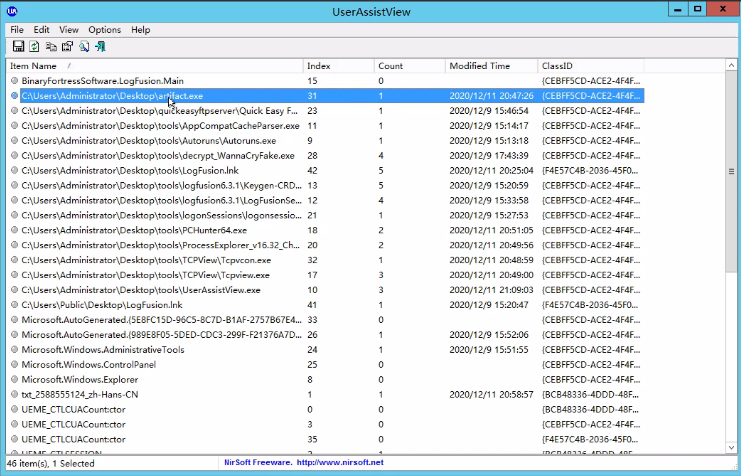Click the Copy Selected Items toolbar icon
This screenshot has width=741, height=476.
tap(51, 46)
